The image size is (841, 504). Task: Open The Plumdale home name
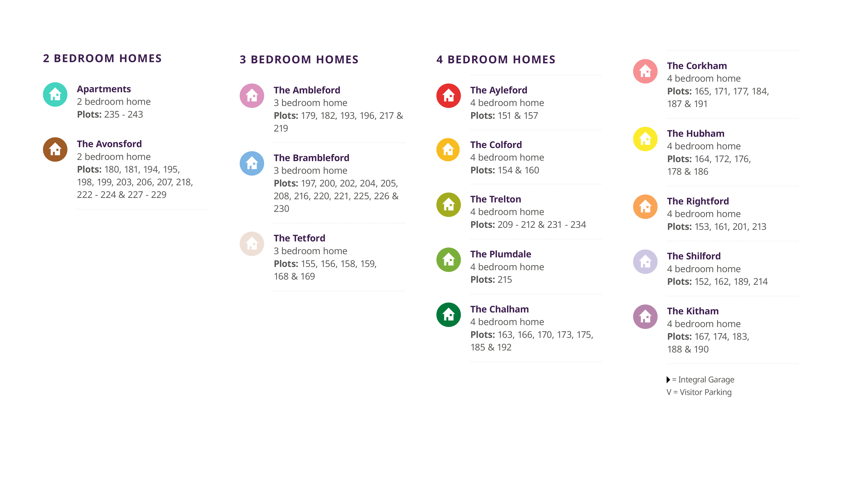point(500,254)
